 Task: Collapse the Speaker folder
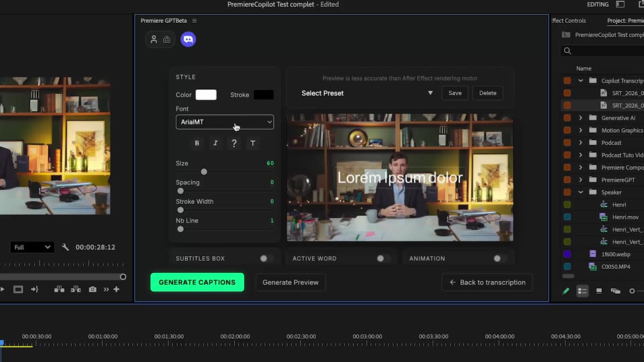580,192
